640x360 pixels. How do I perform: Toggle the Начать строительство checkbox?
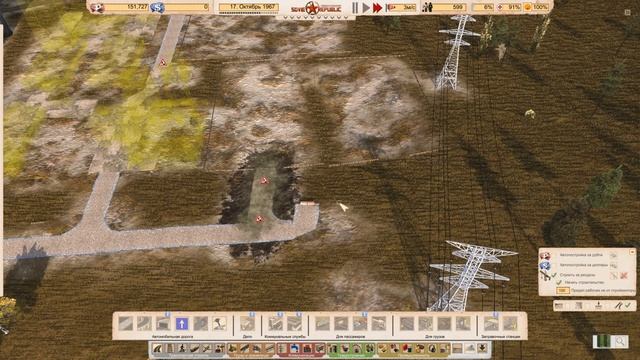(x=559, y=282)
